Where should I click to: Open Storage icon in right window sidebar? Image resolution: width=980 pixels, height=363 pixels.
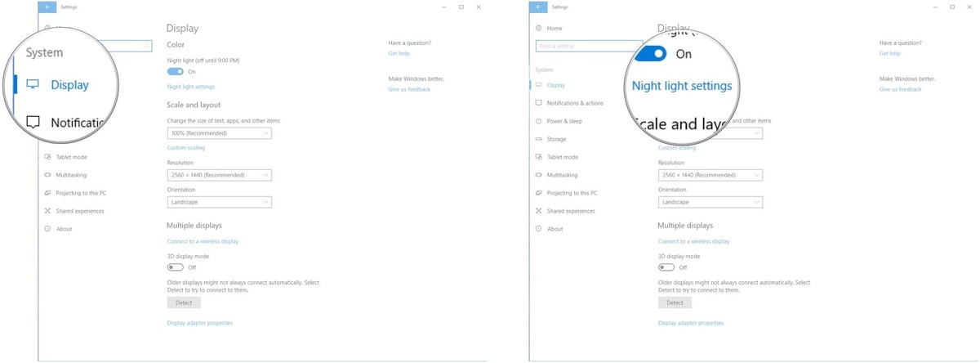pos(539,139)
